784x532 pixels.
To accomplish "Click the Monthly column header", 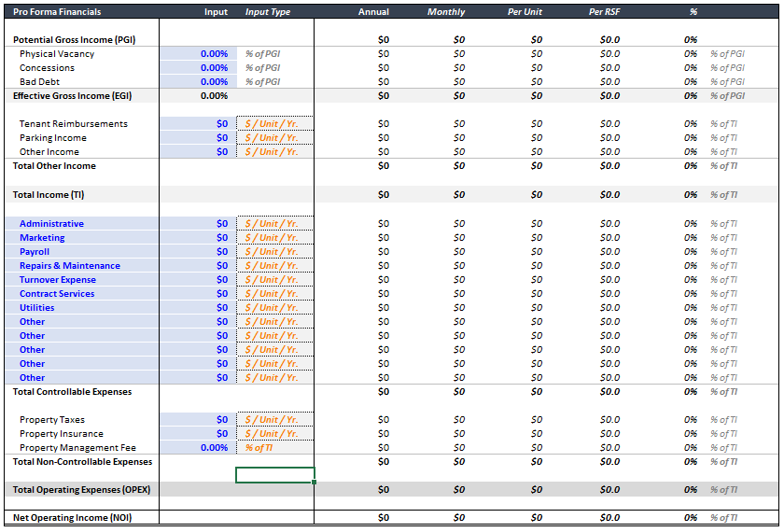I will [446, 11].
